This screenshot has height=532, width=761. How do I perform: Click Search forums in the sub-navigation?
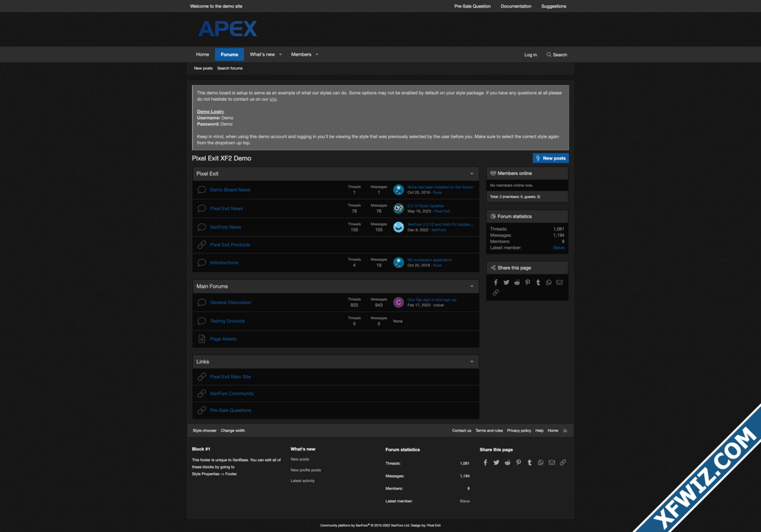[230, 69]
